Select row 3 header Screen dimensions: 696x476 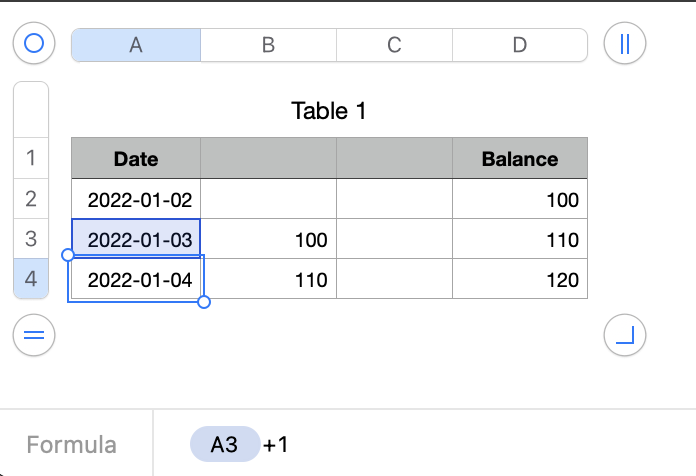point(30,239)
